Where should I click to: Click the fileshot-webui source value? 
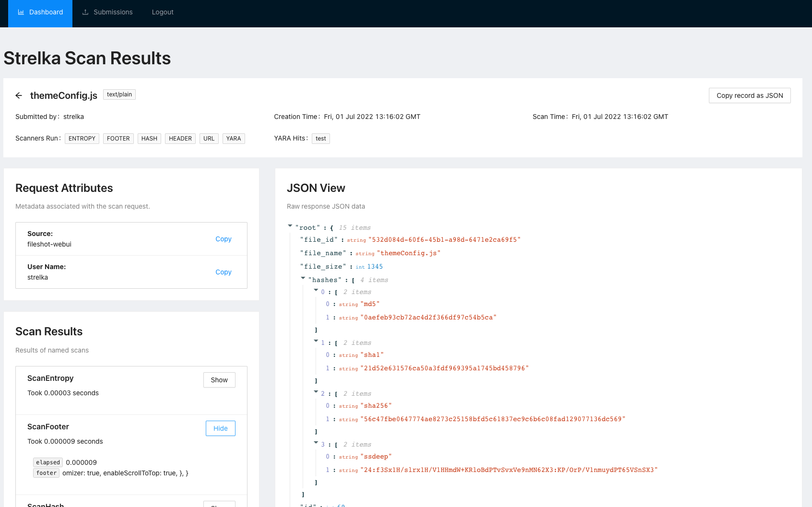pyautogui.click(x=49, y=244)
